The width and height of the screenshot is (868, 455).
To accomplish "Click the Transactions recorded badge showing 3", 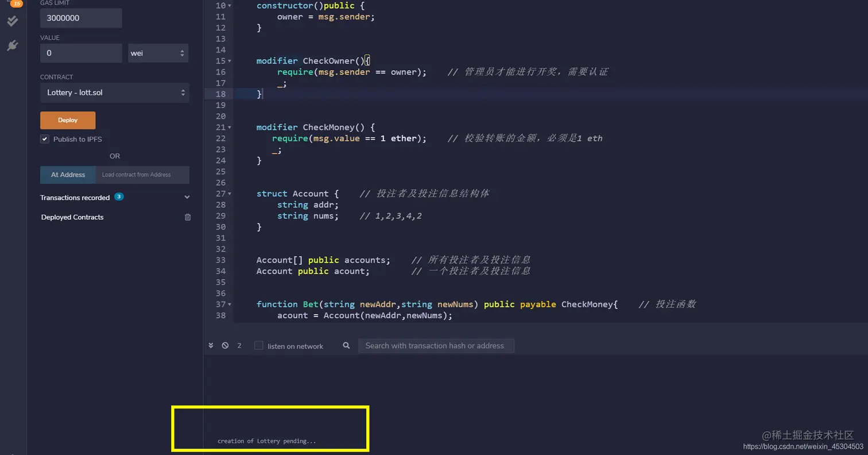I will pos(119,196).
